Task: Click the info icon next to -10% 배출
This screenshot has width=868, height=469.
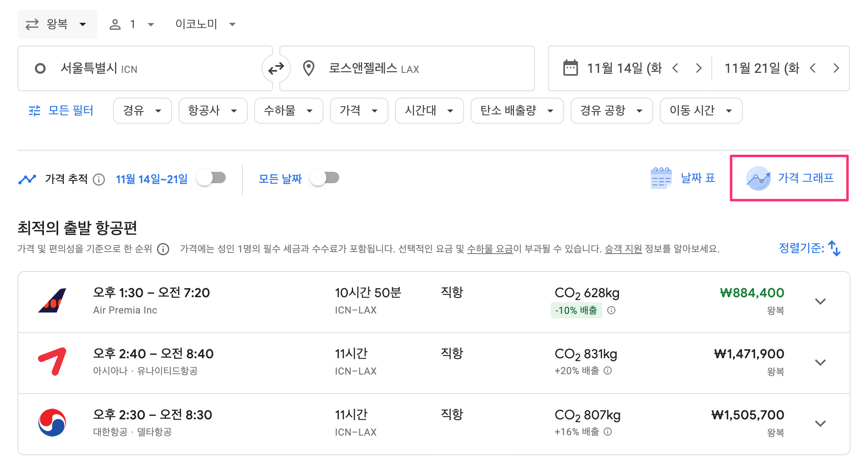Action: (x=612, y=310)
